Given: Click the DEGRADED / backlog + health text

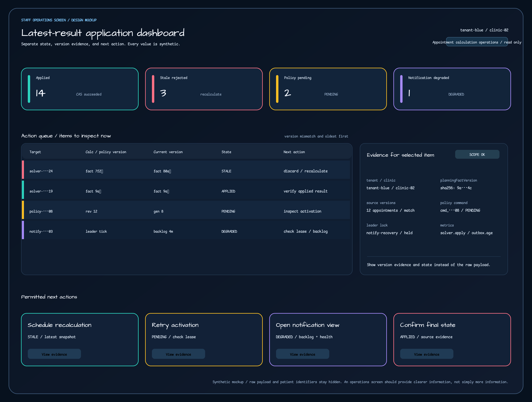Looking at the screenshot, I should 304,337.
